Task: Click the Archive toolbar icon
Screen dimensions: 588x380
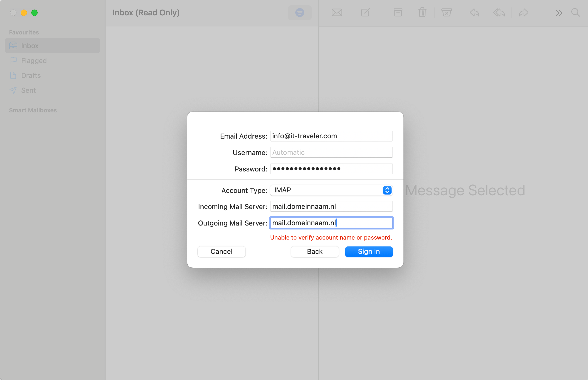Action: click(x=398, y=12)
